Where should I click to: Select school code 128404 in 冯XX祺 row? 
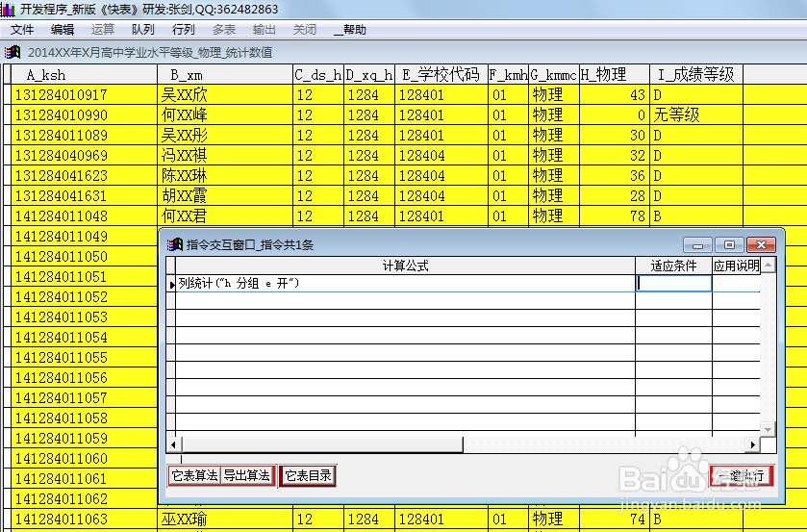[441, 156]
